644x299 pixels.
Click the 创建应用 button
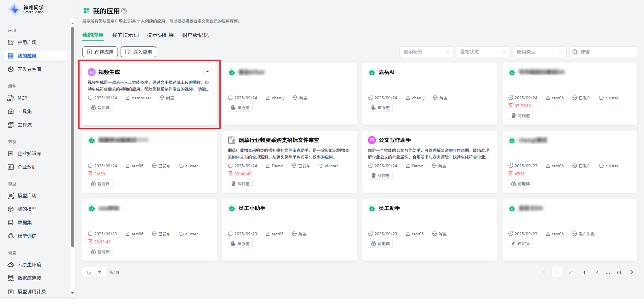coord(100,52)
